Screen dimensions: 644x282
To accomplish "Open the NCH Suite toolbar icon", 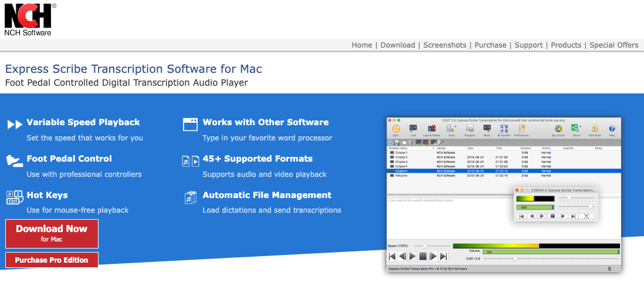I will click(x=595, y=129).
